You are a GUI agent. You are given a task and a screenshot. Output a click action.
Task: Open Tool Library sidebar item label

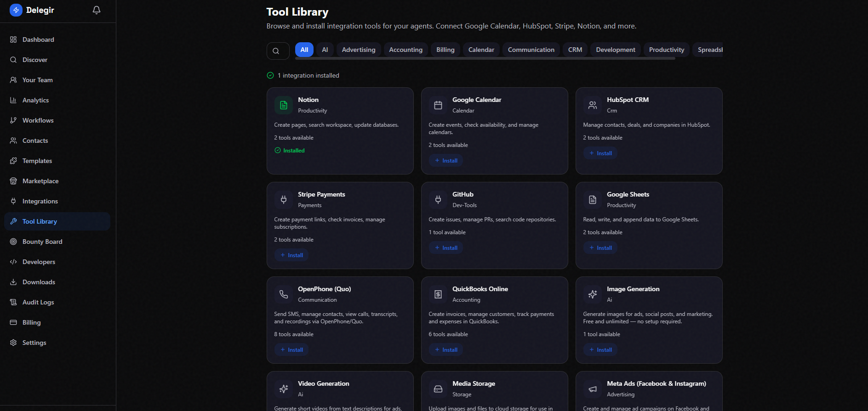pos(40,221)
